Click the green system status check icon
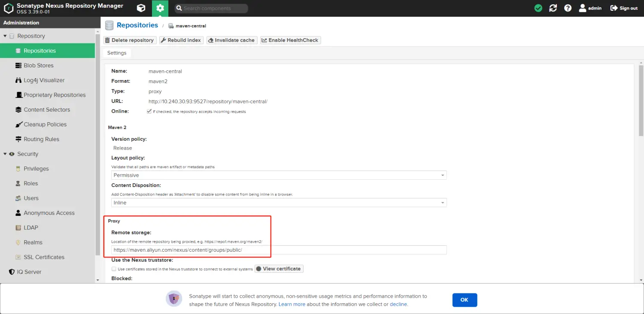Screen dimensions: 644x314 [x=538, y=8]
